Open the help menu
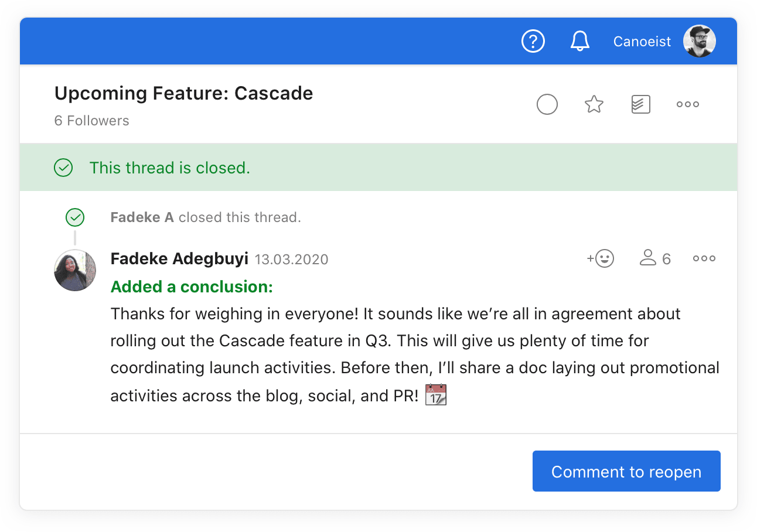 pos(533,41)
